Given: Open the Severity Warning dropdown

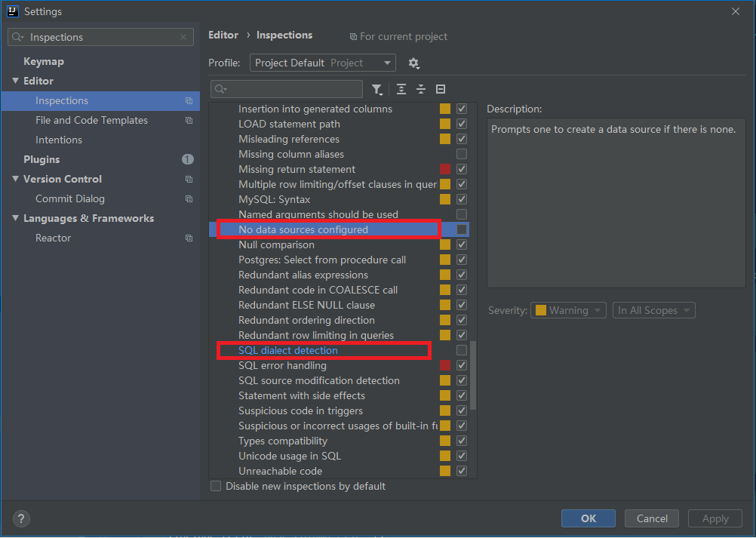Looking at the screenshot, I should click(x=568, y=310).
